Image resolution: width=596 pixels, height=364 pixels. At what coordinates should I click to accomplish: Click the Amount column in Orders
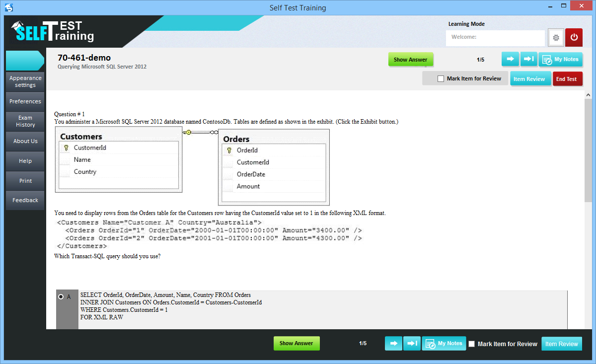pos(248,186)
